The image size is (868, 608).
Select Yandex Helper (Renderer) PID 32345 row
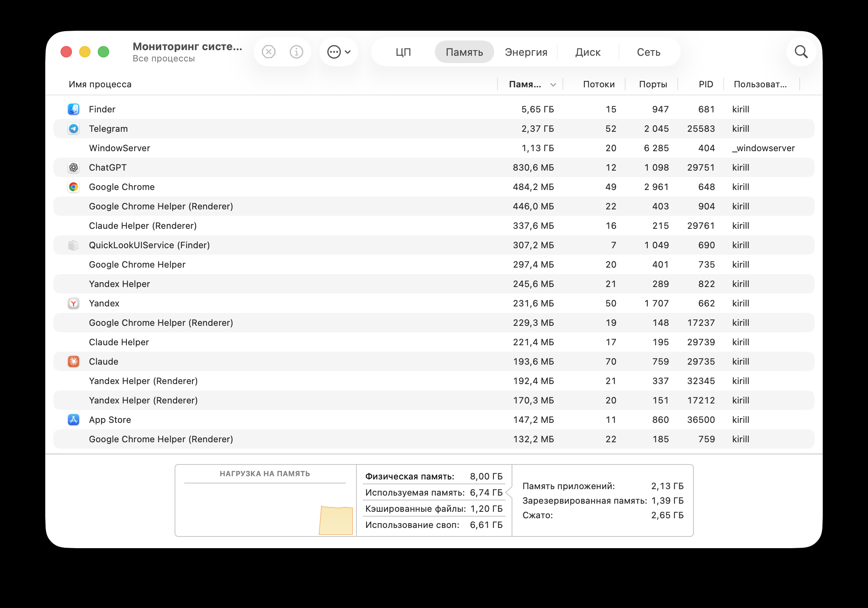pyautogui.click(x=434, y=381)
